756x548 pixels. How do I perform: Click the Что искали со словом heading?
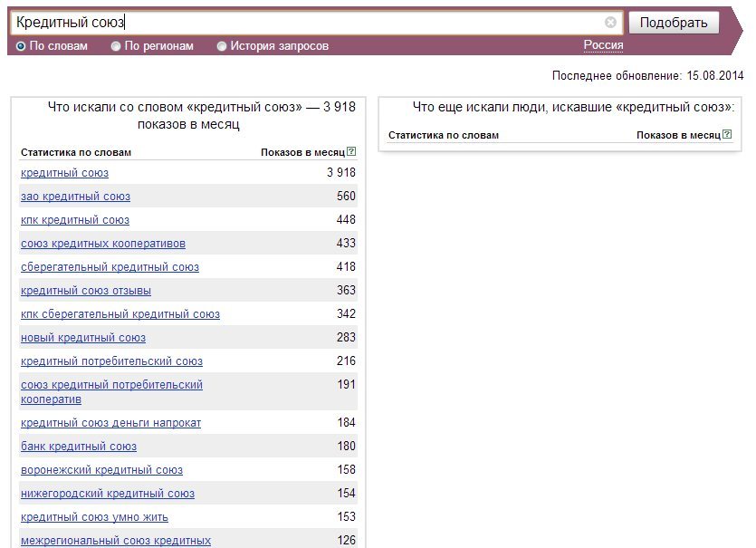coord(202,115)
